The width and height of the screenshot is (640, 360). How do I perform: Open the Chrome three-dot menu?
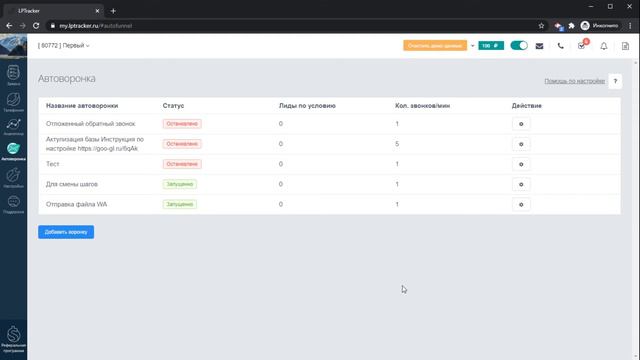click(x=630, y=26)
